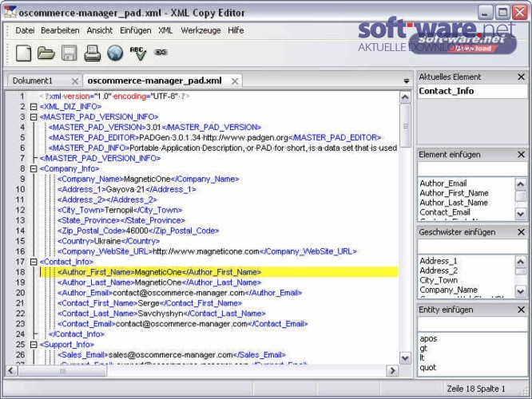Select City_Town in Geschwister einfügen list
Screen dimensions: 532x399
point(439,280)
